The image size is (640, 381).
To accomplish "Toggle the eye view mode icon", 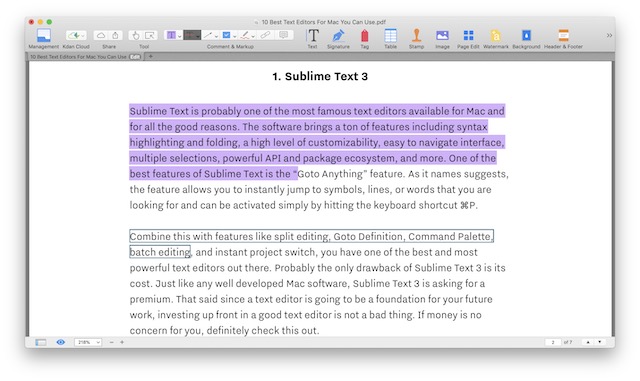I will (61, 342).
